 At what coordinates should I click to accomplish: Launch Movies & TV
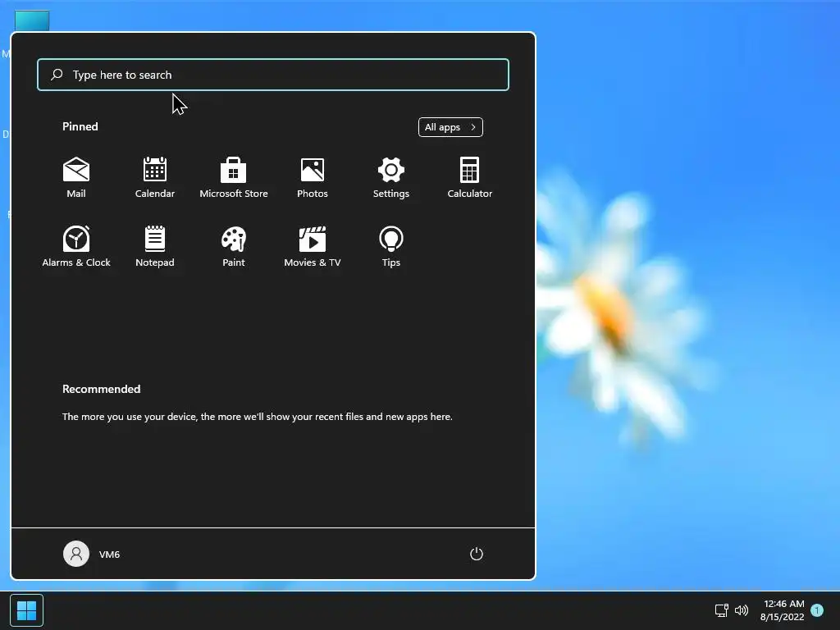coord(313,246)
